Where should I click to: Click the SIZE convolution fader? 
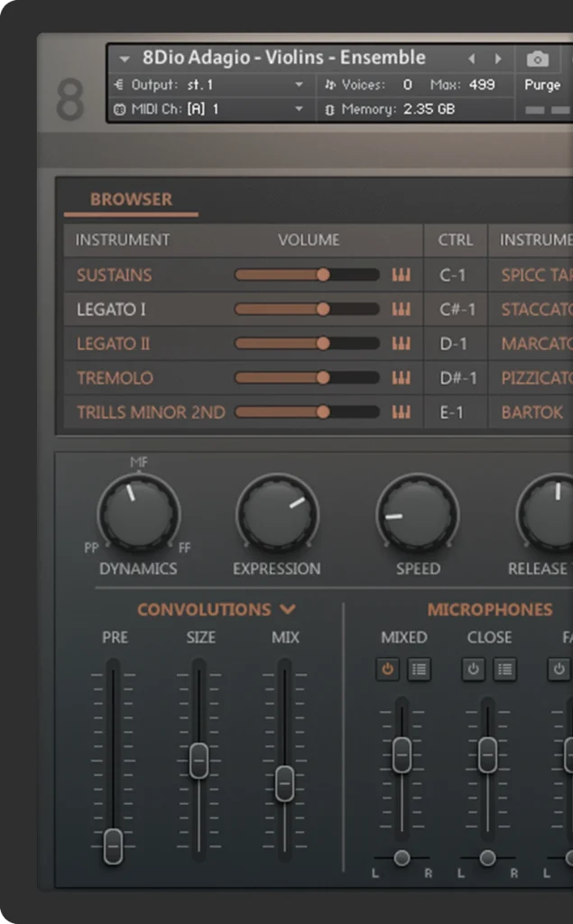pos(199,761)
